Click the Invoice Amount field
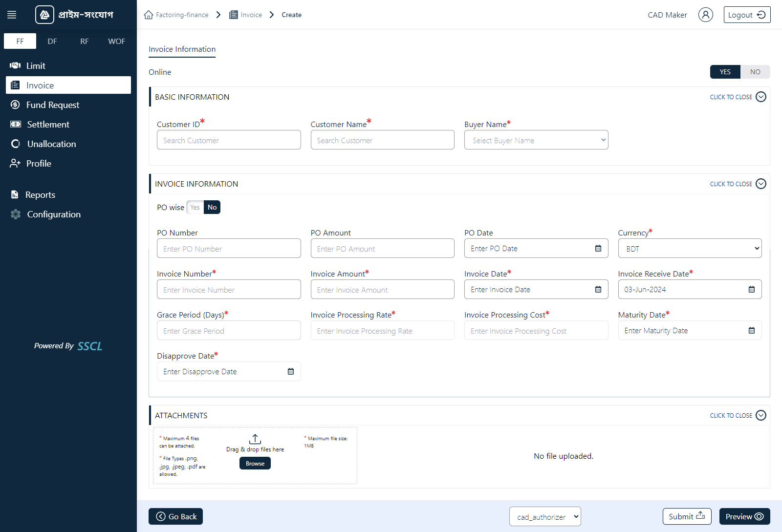Image resolution: width=782 pixels, height=532 pixels. click(382, 289)
